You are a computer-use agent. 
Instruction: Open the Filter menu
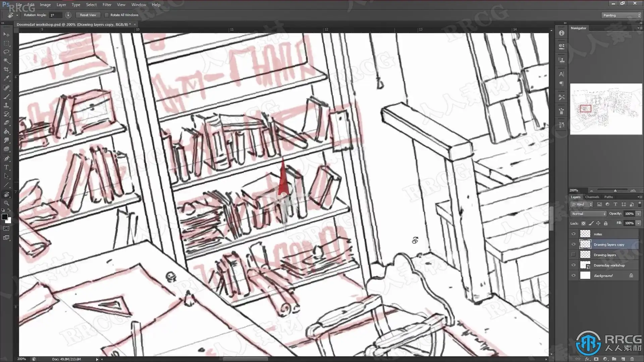(107, 5)
